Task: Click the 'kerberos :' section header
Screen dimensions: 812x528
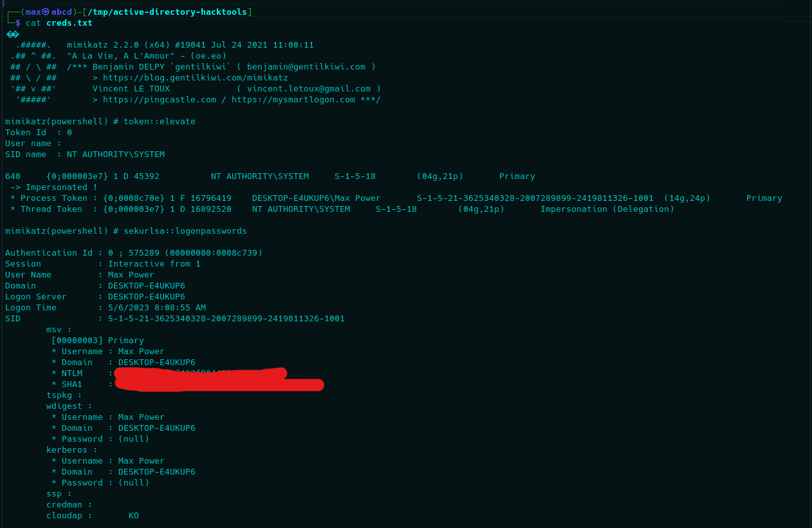Action: [x=72, y=450]
